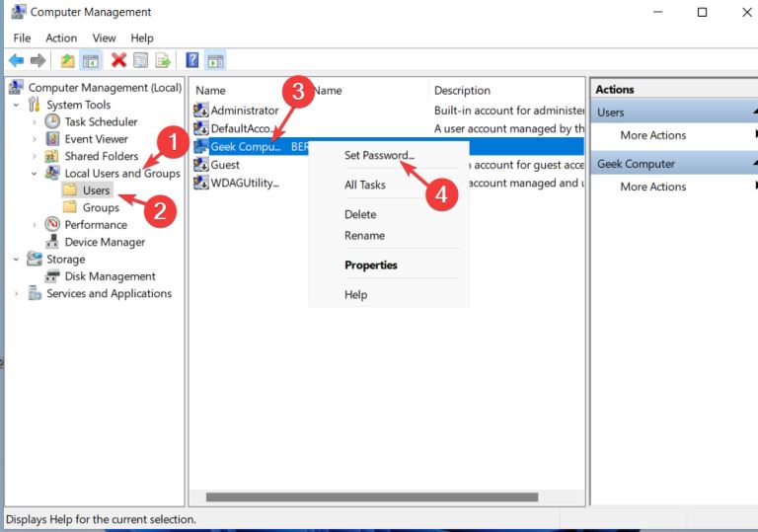Open the File menu

pyautogui.click(x=22, y=38)
